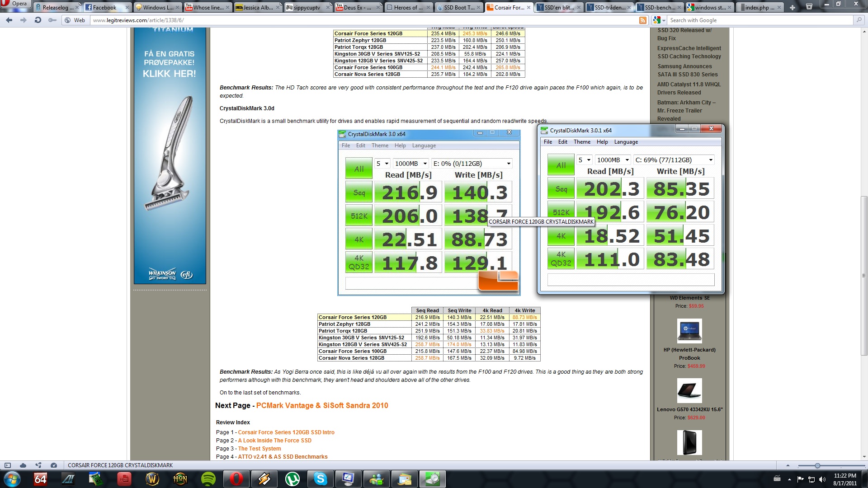The width and height of the screenshot is (868, 488).
Task: Launch Heroes of Newerth HoN taskbar icon
Action: coord(180,479)
